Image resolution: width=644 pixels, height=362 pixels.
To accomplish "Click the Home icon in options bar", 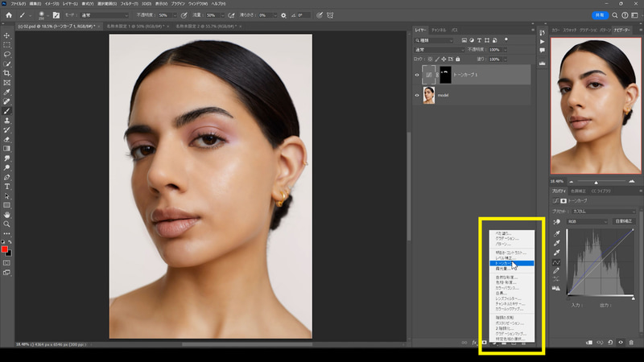I will [x=8, y=15].
